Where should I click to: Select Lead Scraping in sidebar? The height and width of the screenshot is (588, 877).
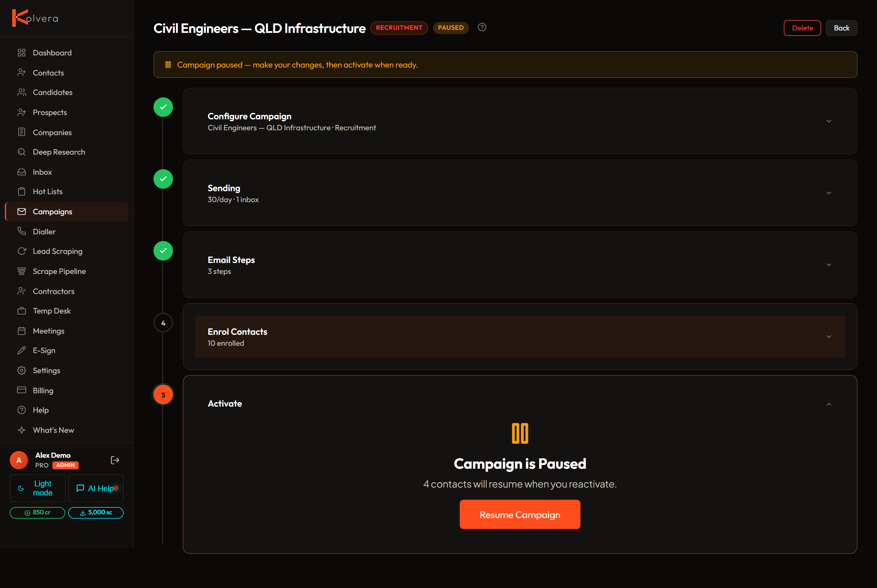67,251
